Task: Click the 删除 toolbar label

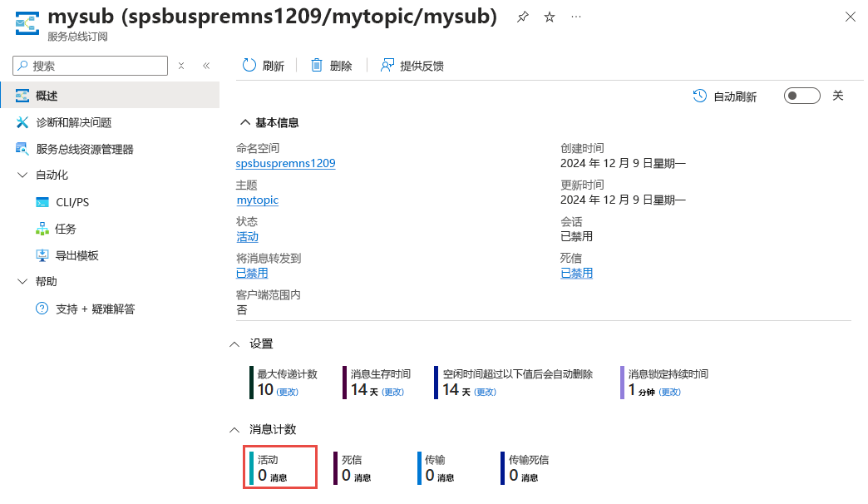Action: 341,66
